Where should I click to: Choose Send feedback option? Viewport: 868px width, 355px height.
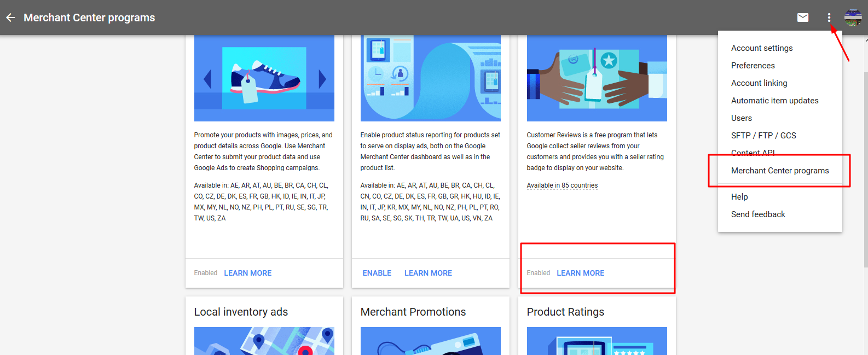(758, 214)
